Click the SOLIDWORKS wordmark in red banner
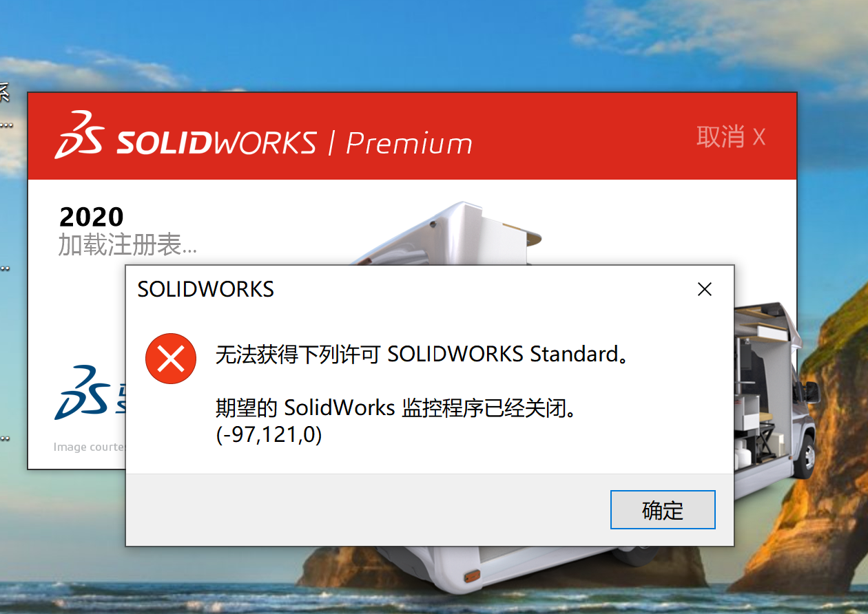 [216, 142]
